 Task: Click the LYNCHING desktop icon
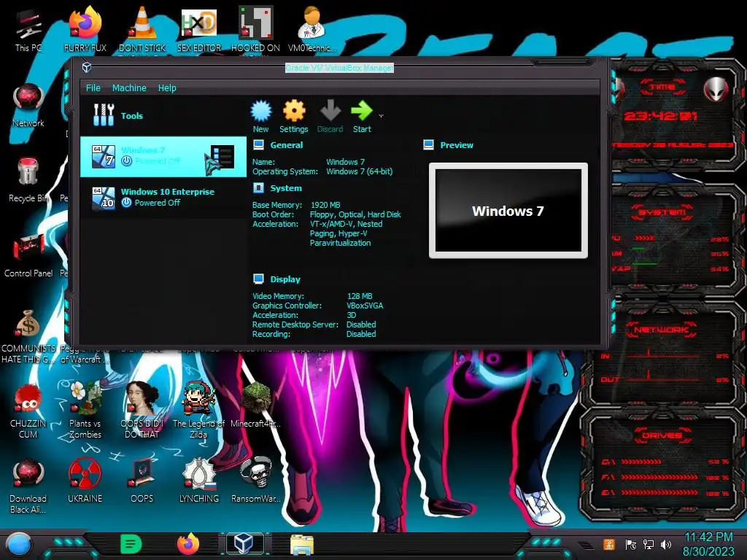(199, 480)
